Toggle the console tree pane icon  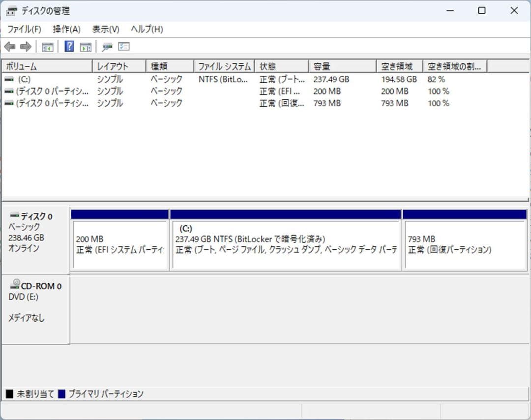click(47, 46)
